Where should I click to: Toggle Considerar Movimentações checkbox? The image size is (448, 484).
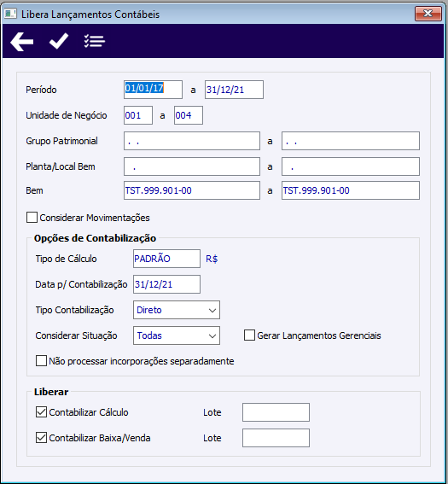tap(32, 218)
